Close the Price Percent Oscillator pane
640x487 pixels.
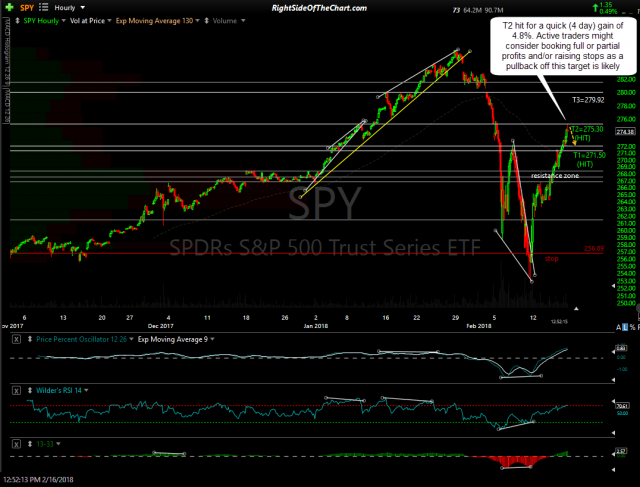click(x=16, y=339)
